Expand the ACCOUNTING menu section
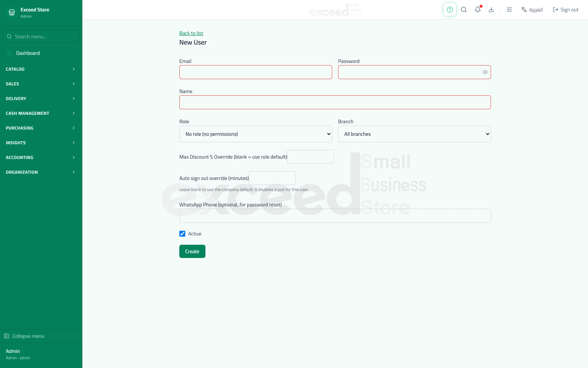 click(40, 158)
